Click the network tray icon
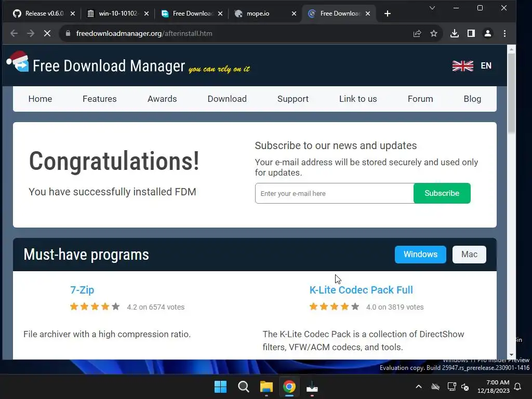532x399 pixels. click(451, 387)
